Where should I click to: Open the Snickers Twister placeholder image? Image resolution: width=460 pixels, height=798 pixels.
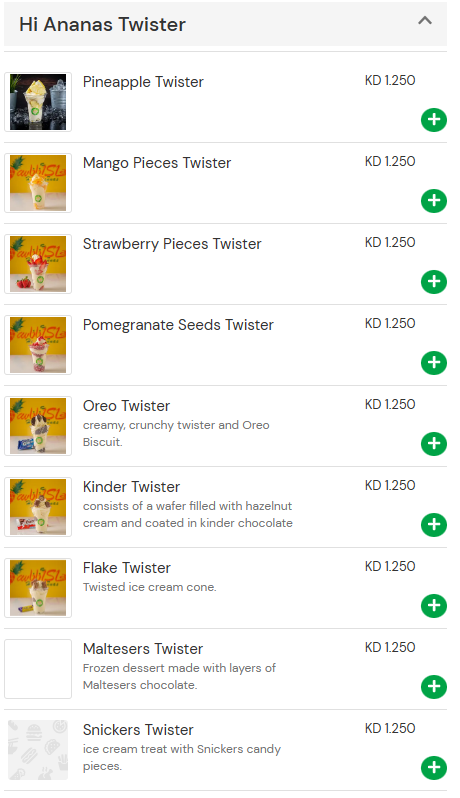click(38, 750)
